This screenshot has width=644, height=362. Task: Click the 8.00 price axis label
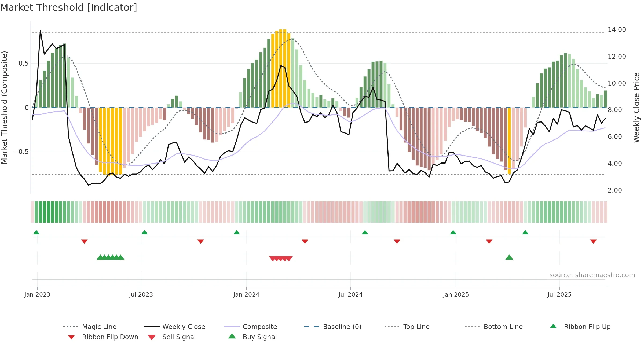[615, 110]
